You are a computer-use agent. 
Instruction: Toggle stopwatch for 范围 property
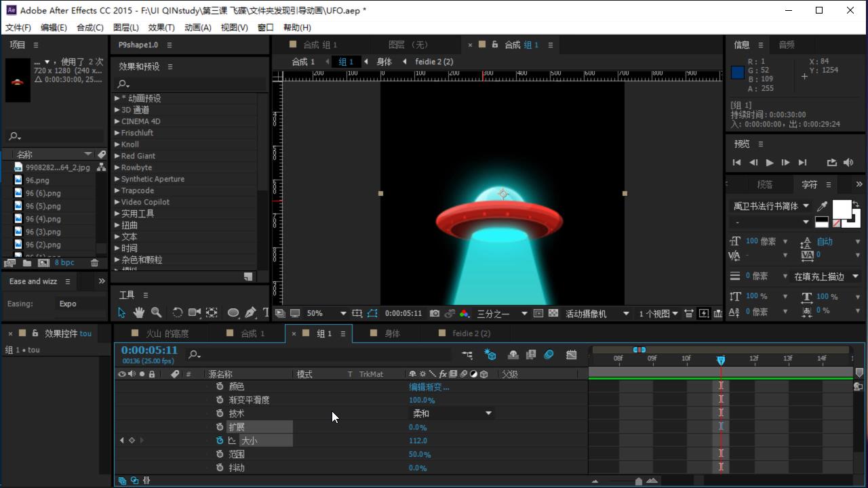pyautogui.click(x=220, y=454)
